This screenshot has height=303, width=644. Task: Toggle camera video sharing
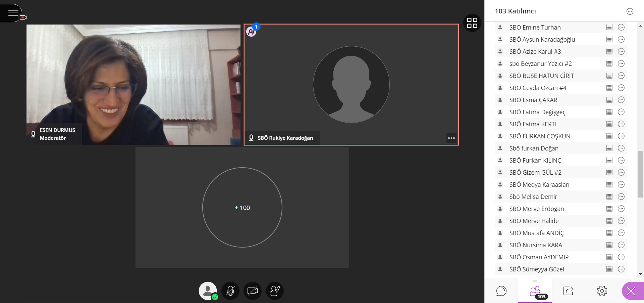pyautogui.click(x=253, y=291)
